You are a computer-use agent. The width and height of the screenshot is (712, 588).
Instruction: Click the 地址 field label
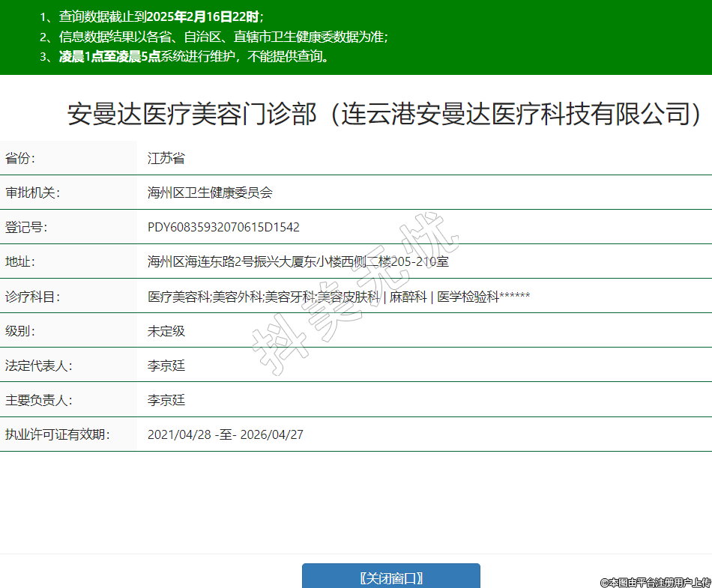coord(20,261)
